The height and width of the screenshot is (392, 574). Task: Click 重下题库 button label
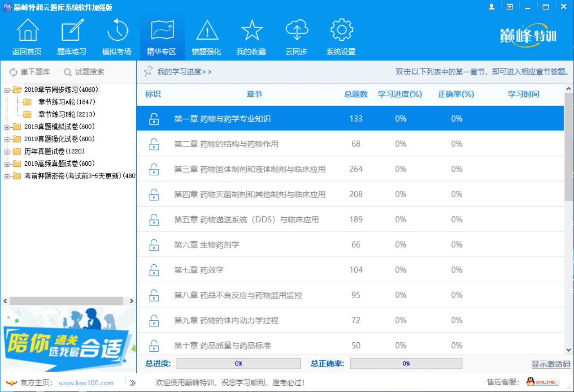pyautogui.click(x=35, y=72)
